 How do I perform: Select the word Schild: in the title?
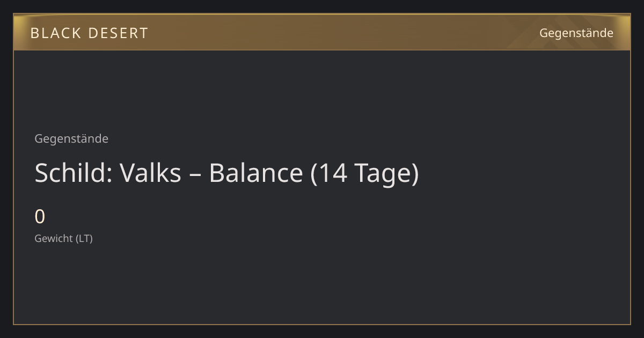point(74,173)
